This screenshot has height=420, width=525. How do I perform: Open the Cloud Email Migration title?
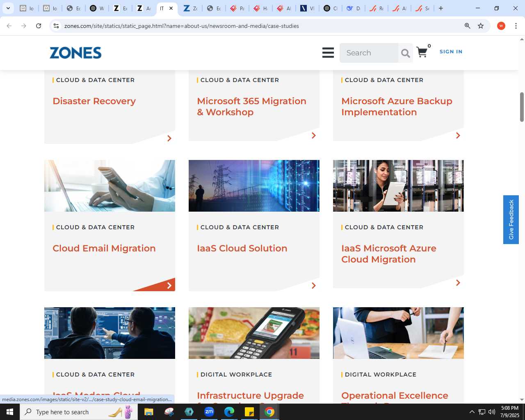point(104,248)
